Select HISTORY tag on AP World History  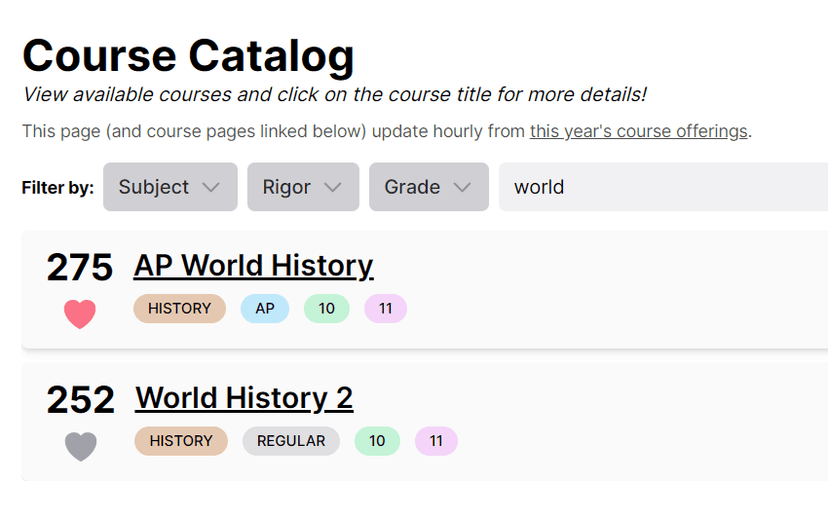[179, 309]
